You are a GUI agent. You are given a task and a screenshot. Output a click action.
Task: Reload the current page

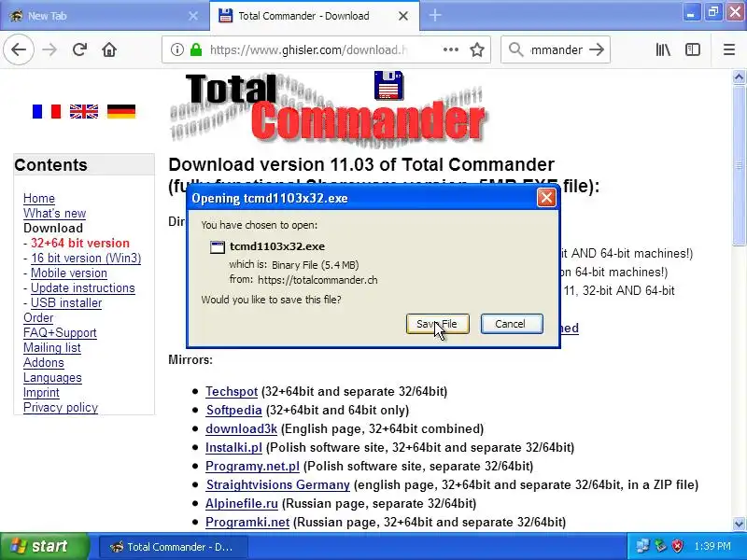point(79,49)
